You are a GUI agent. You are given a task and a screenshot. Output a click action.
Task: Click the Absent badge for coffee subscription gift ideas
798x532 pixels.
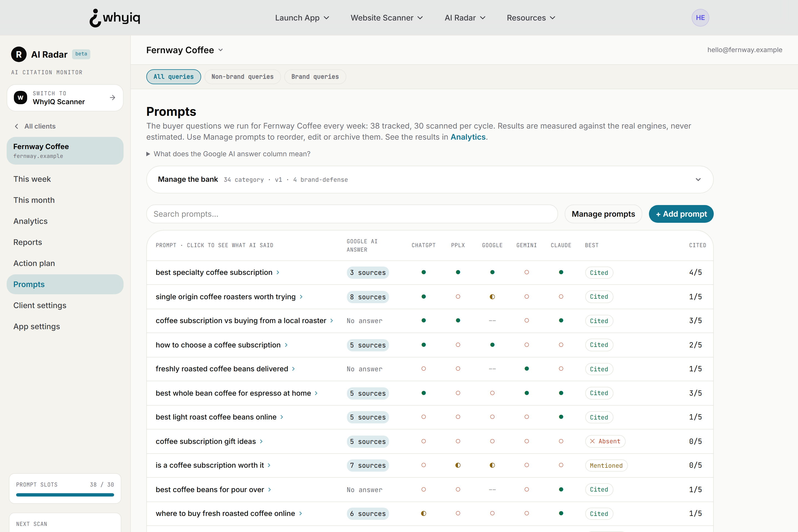tap(605, 441)
